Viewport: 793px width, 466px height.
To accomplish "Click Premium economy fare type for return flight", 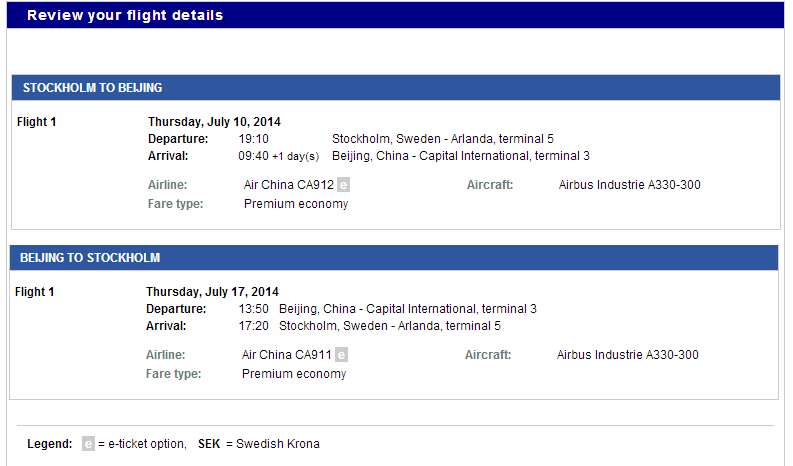I will (x=294, y=374).
